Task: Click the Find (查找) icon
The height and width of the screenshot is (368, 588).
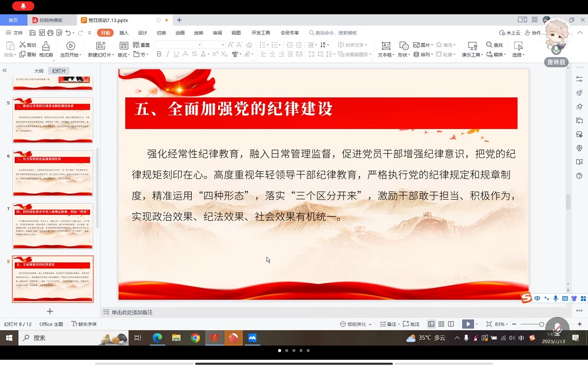Action: [x=494, y=45]
